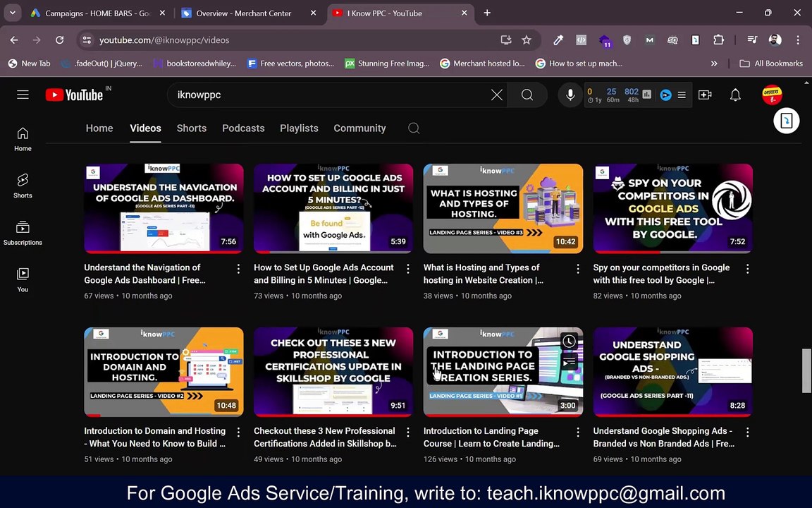Clear the iknowppc search text
The height and width of the screenshot is (508, 812).
pos(497,95)
